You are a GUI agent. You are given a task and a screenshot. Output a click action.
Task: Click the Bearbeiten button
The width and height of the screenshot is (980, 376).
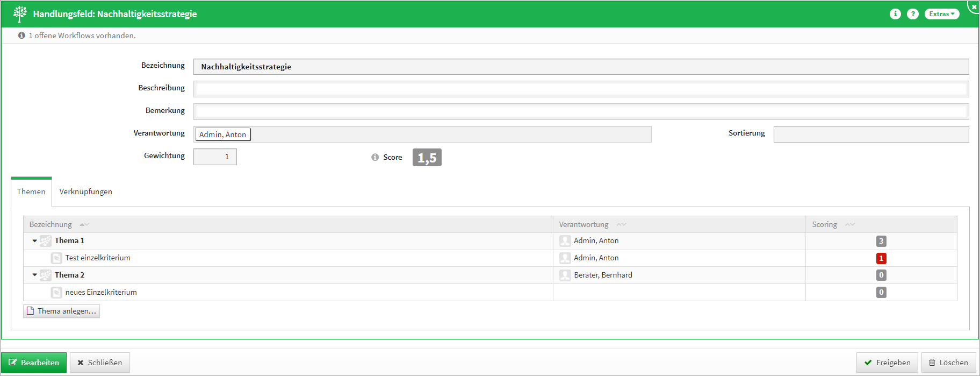34,363
